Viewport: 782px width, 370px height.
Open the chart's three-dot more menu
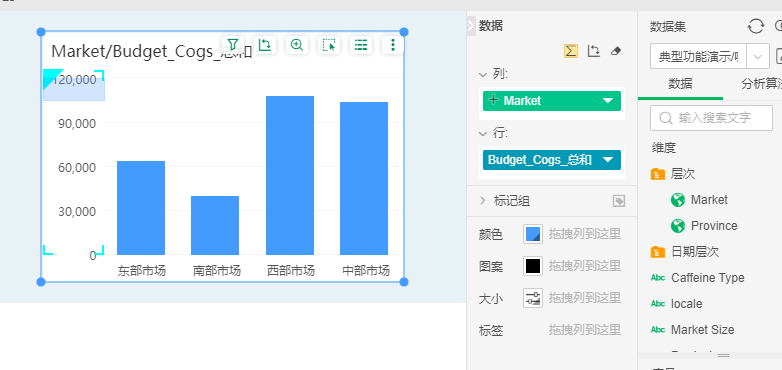coord(393,45)
